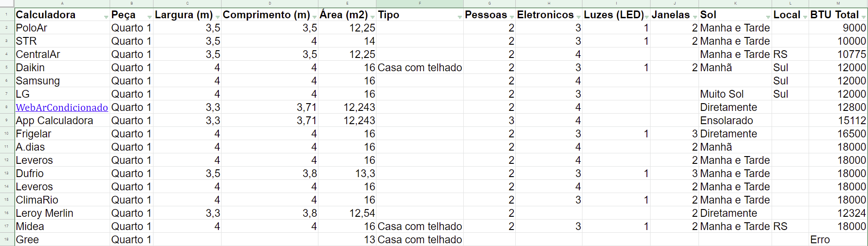Open filter dropdown for Tipo column

[x=460, y=17]
